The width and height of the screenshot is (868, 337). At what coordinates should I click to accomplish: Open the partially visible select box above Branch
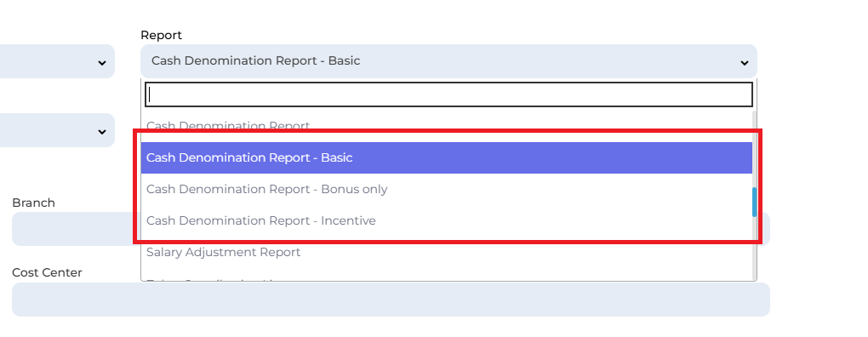click(57, 130)
